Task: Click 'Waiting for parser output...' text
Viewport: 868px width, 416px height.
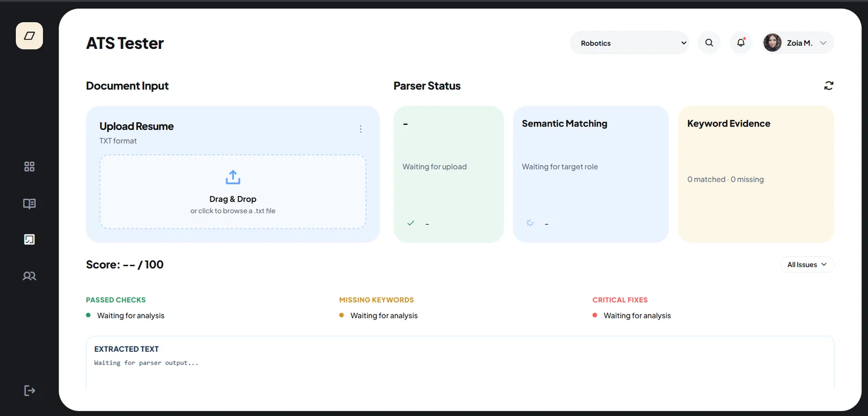Action: [146, 363]
